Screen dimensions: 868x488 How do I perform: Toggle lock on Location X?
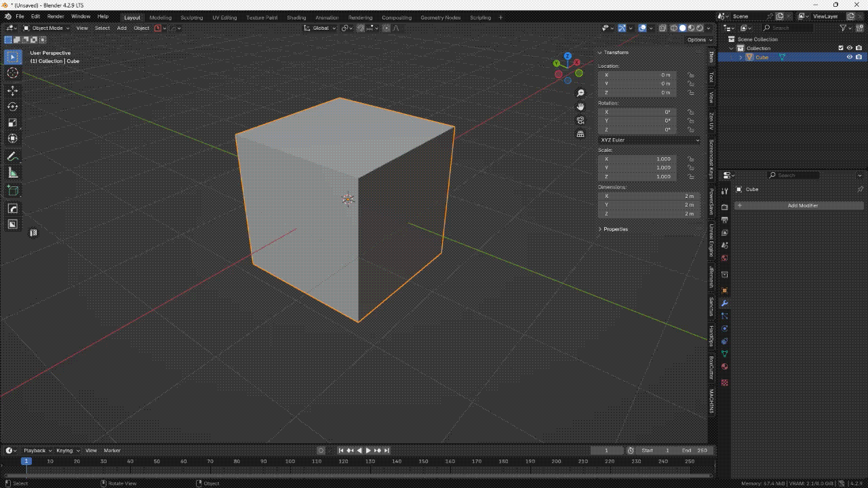pyautogui.click(x=690, y=75)
